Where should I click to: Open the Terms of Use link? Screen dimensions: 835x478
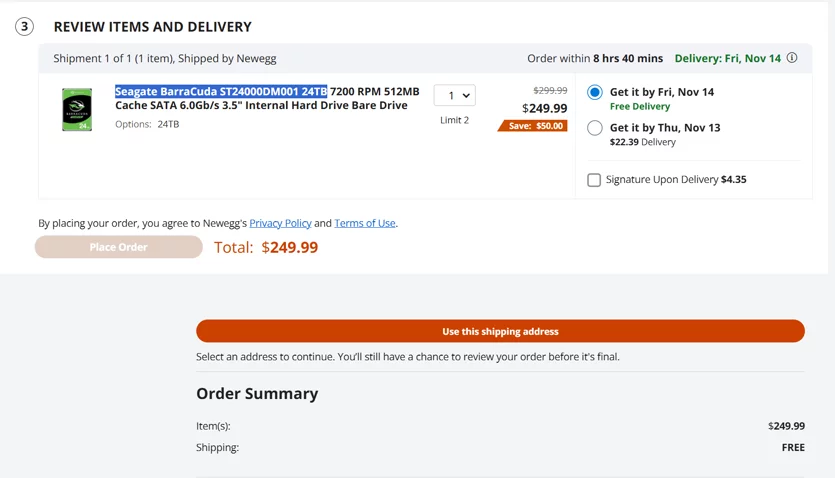click(365, 223)
